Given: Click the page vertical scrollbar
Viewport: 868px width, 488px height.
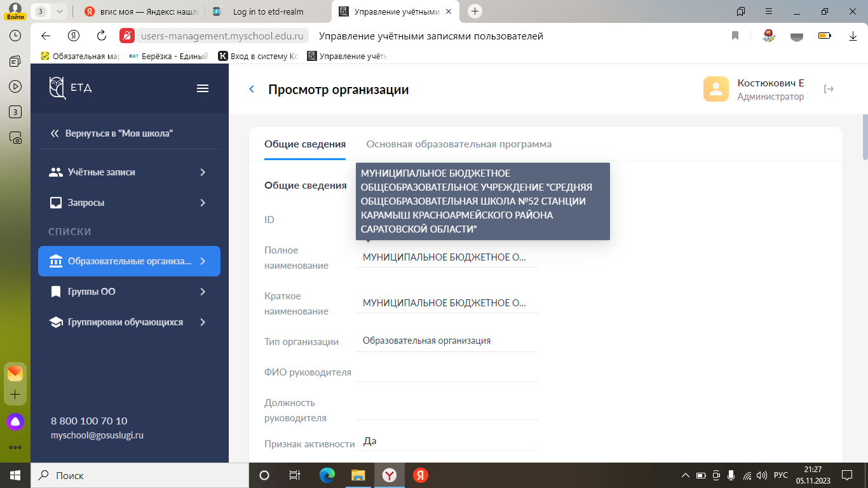Looking at the screenshot, I should click(x=864, y=137).
